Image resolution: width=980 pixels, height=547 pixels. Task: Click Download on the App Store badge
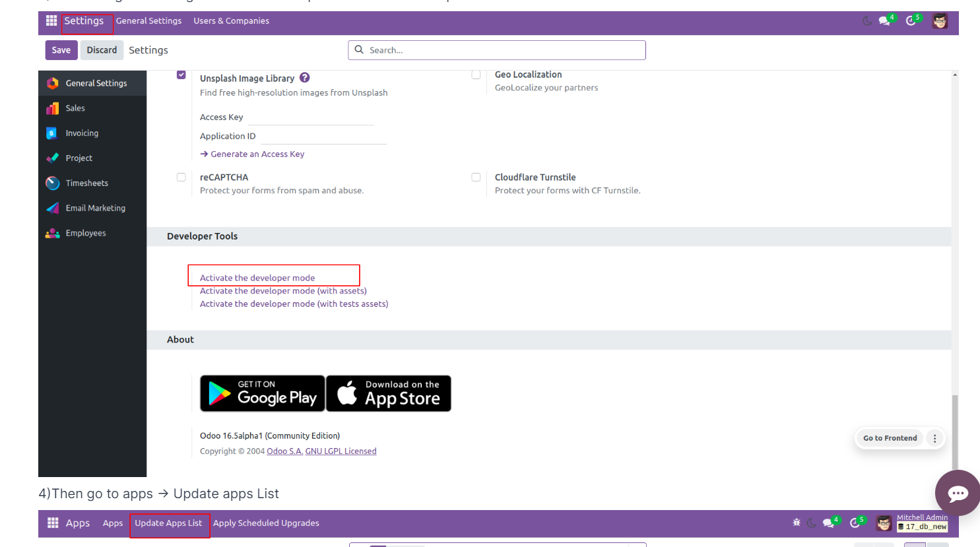click(x=389, y=393)
